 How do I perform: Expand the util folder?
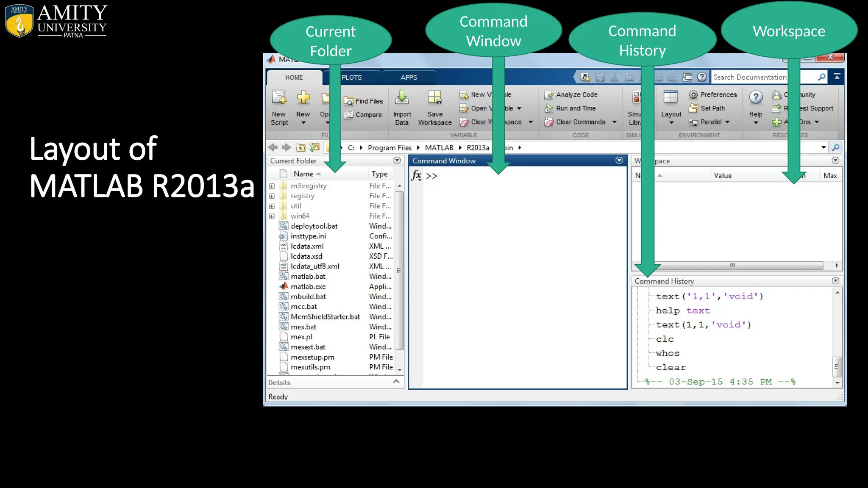[272, 206]
